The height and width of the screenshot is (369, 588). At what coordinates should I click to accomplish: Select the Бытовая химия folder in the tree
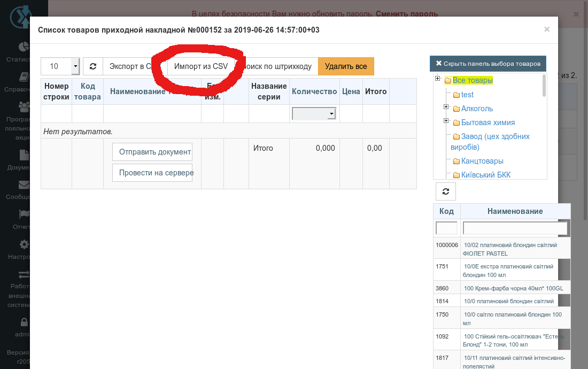pyautogui.click(x=488, y=122)
